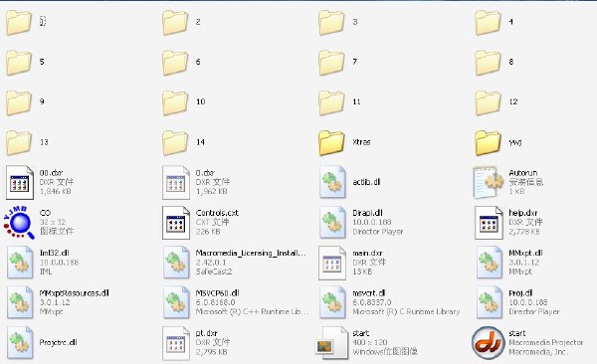Click the folder name "5"

(42, 62)
